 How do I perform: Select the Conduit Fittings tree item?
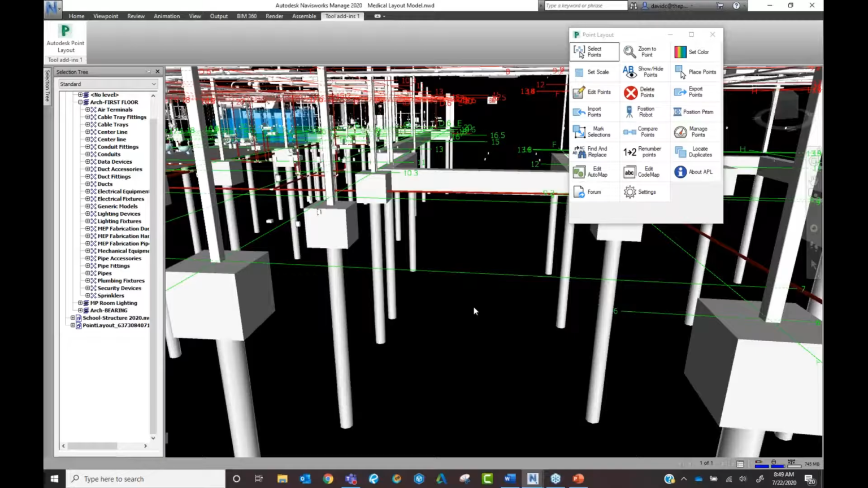[118, 147]
